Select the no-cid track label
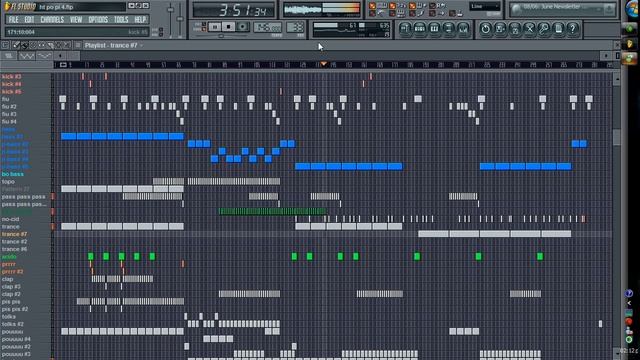Image resolution: width=640 pixels, height=360 pixels. coord(10,219)
